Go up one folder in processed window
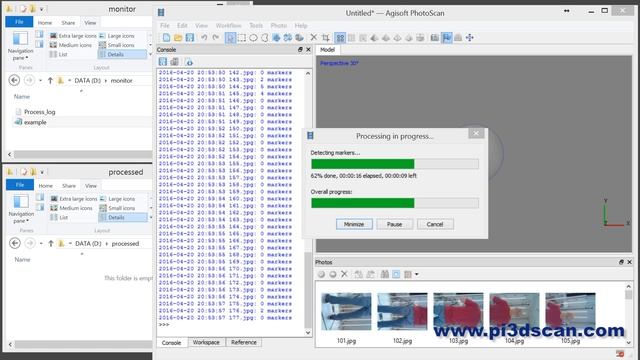 (x=51, y=243)
